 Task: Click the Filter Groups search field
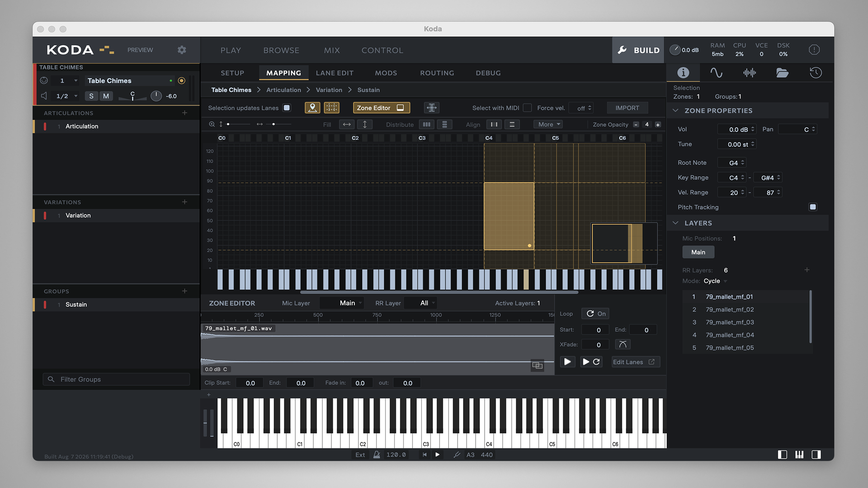pyautogui.click(x=116, y=379)
